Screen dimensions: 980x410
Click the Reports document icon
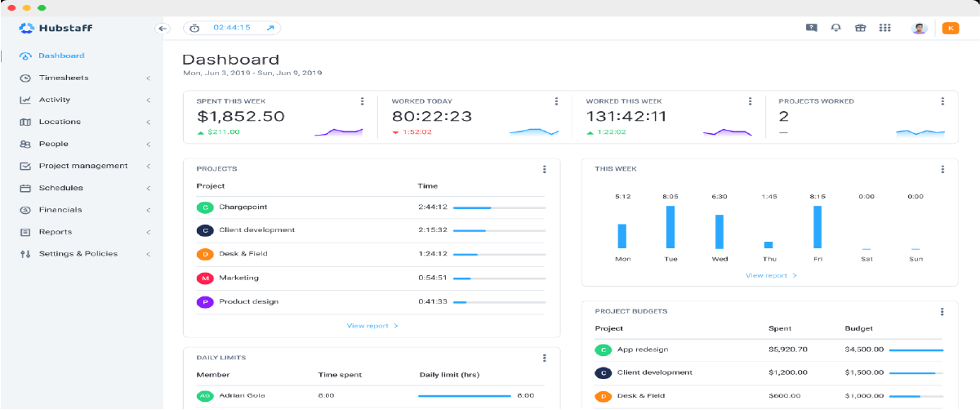pos(24,232)
